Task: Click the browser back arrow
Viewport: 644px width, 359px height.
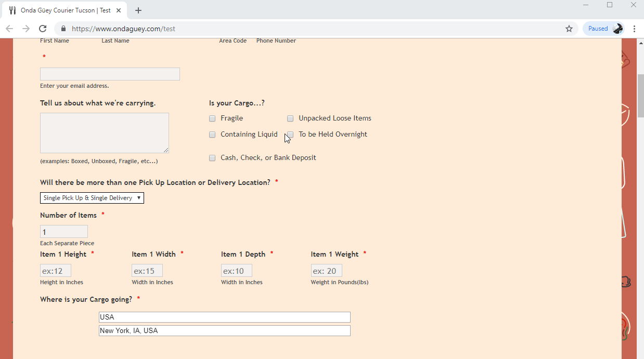Action: coord(9,29)
